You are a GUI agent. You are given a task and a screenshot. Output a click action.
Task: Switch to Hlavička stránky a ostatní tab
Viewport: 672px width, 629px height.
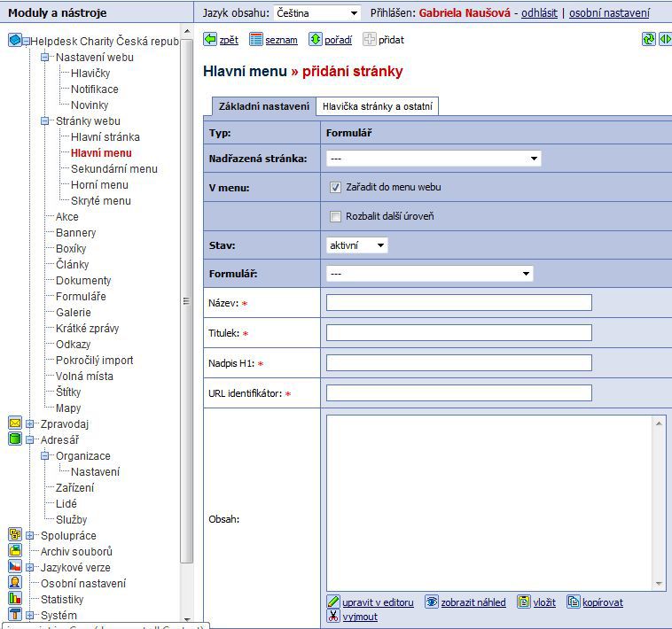click(377, 106)
